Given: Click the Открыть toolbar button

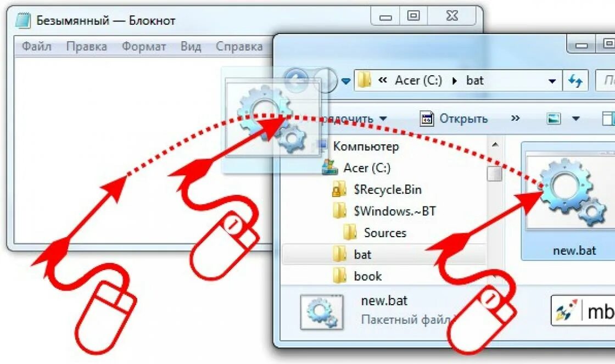Looking at the screenshot, I should coord(454,119).
